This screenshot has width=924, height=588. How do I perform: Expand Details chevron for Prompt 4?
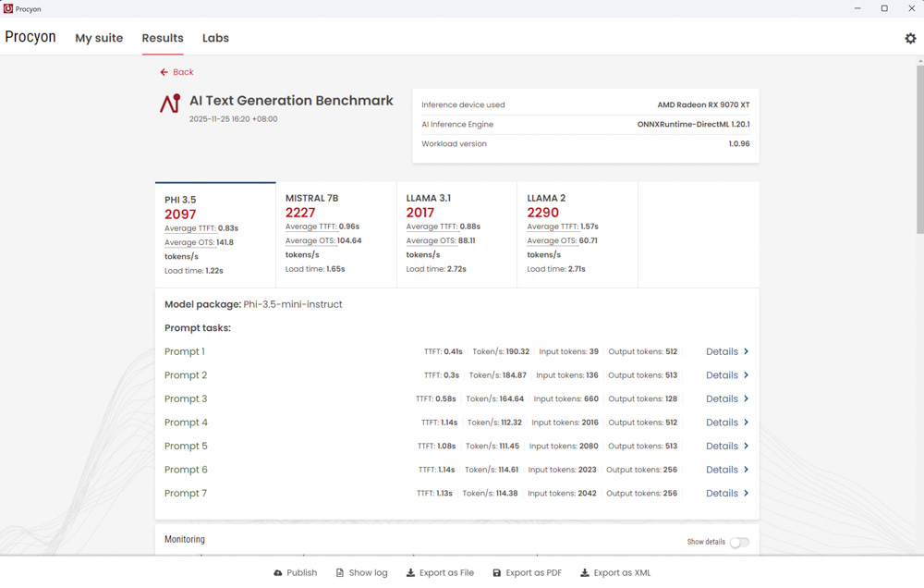click(x=747, y=423)
